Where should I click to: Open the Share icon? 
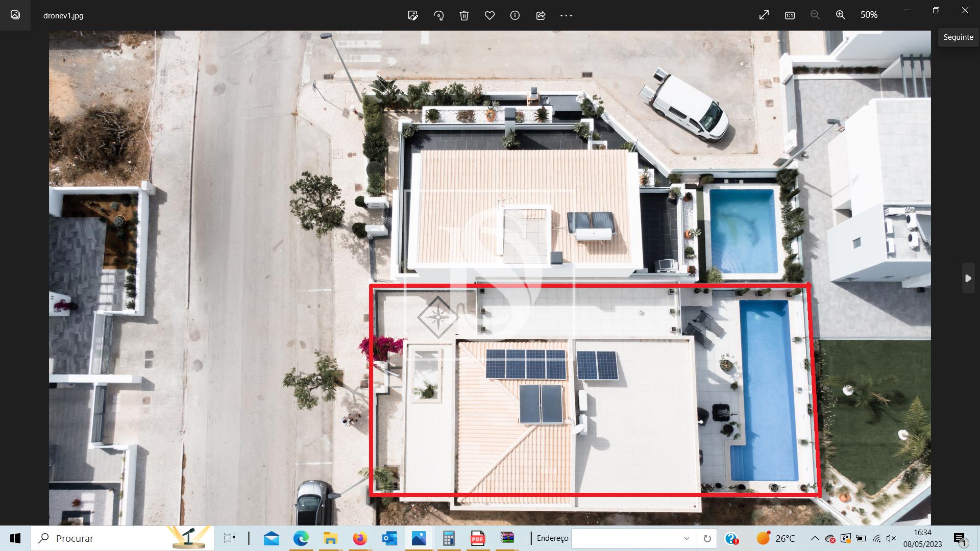(x=541, y=15)
